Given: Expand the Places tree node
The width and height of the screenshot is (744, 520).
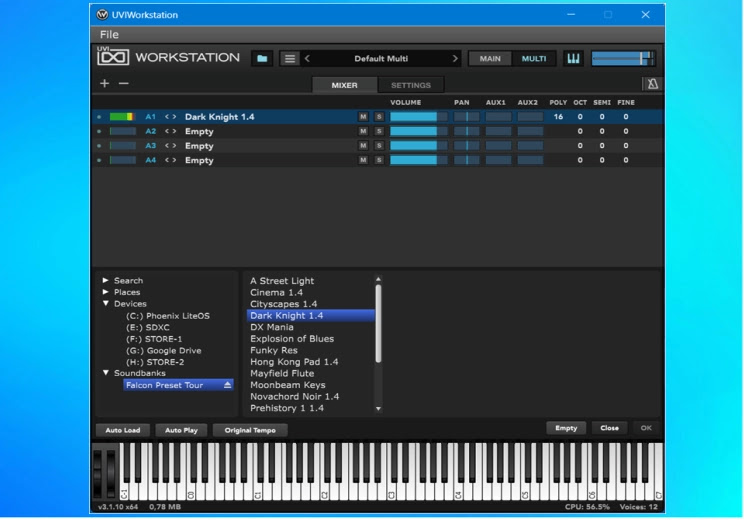Looking at the screenshot, I should pos(106,292).
